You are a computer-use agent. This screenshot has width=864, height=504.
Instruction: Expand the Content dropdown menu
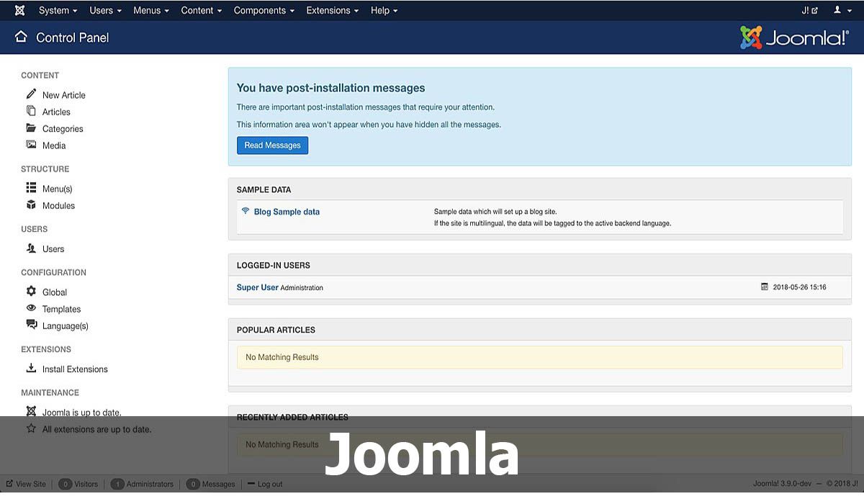pyautogui.click(x=202, y=10)
